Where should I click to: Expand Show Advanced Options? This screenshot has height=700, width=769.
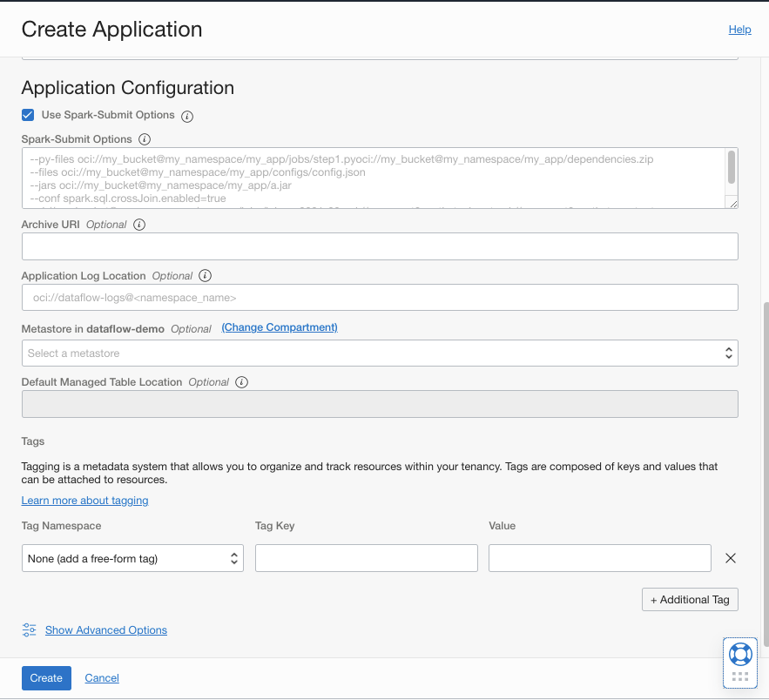105,629
